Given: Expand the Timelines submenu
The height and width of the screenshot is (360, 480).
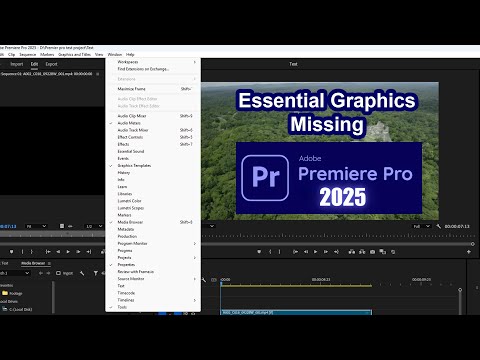Looking at the screenshot, I should point(153,300).
